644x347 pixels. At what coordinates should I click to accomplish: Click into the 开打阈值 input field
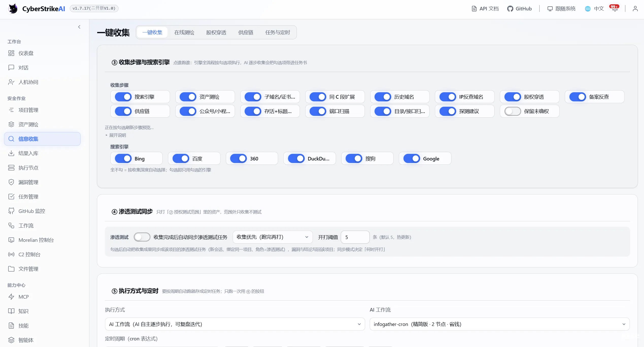[355, 237]
